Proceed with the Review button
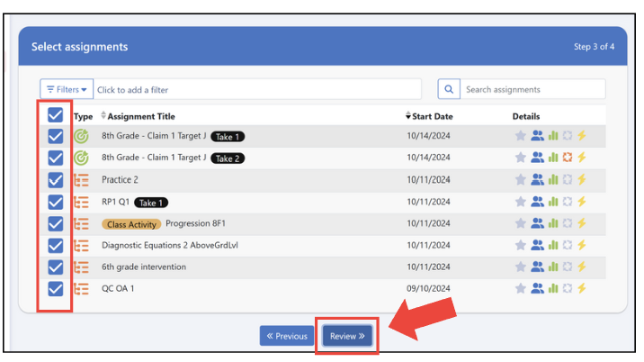The width and height of the screenshot is (644, 362). (x=347, y=336)
